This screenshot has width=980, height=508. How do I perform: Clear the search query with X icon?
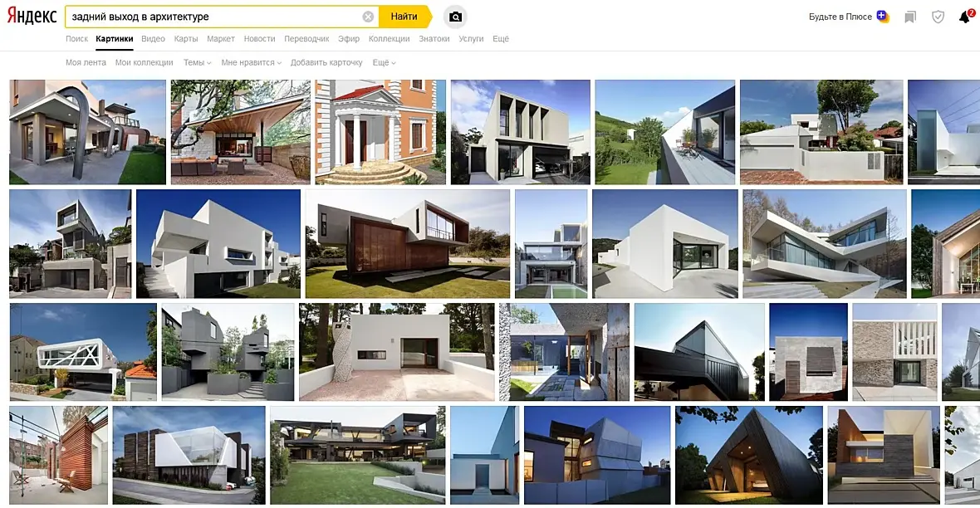pyautogui.click(x=368, y=17)
